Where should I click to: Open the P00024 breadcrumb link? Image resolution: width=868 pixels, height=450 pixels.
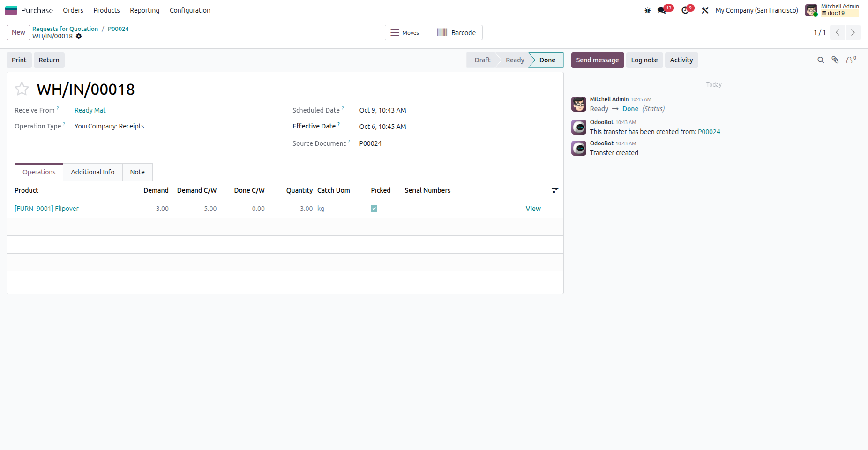pos(118,29)
